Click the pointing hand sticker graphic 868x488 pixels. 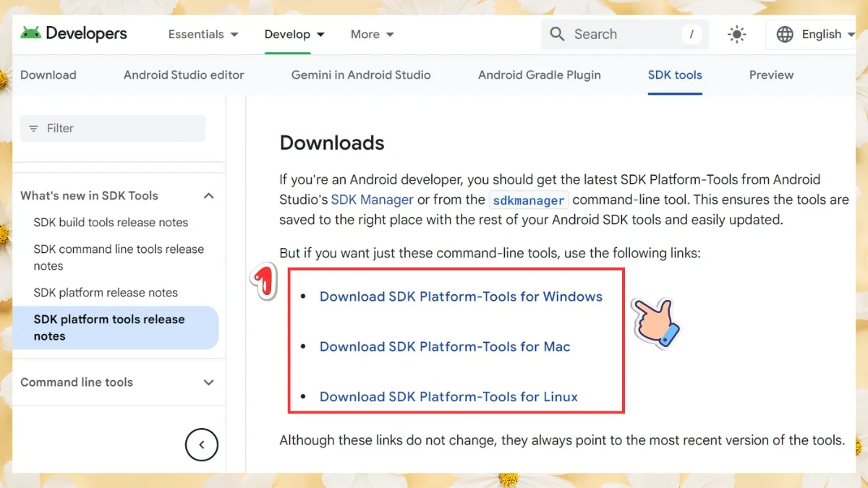click(655, 323)
